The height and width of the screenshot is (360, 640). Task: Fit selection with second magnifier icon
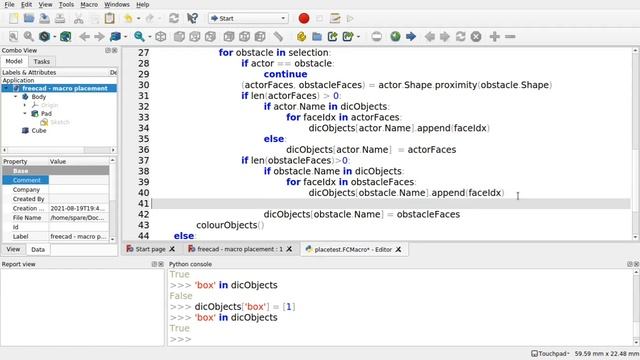point(29,36)
